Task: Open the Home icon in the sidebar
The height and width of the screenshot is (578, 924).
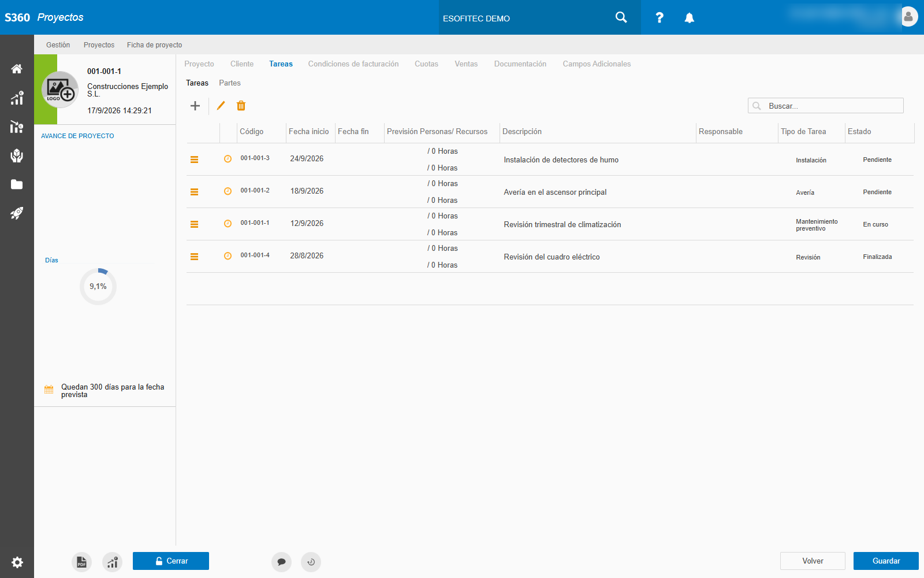Action: coord(17,69)
